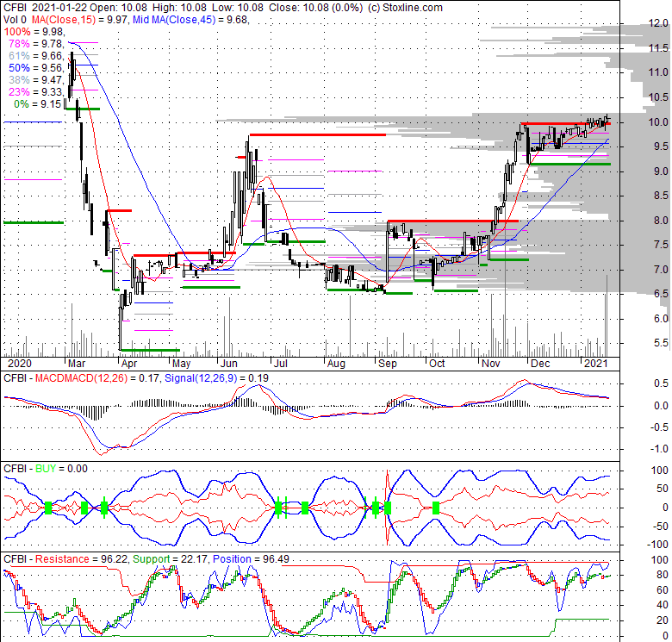Click the Resistance panel axis 80 label
672x642 pixels.
point(663,575)
